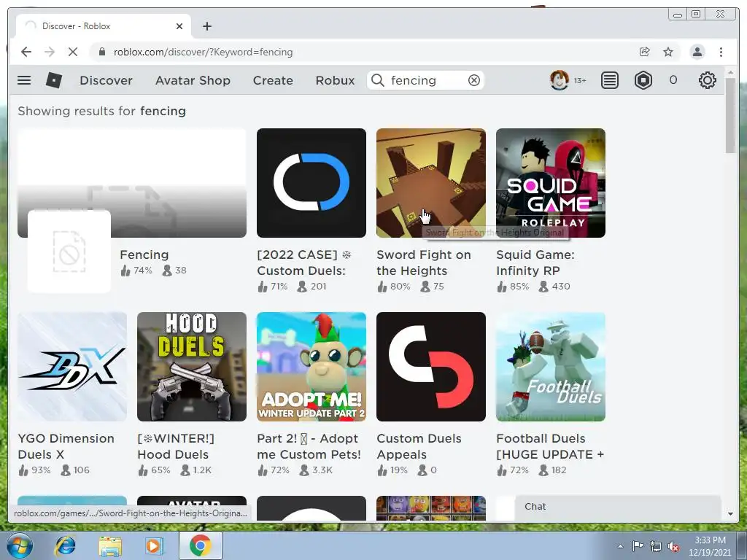747x560 pixels.
Task: Click the Sword Fight on Heights thumbnail
Action: tap(431, 183)
